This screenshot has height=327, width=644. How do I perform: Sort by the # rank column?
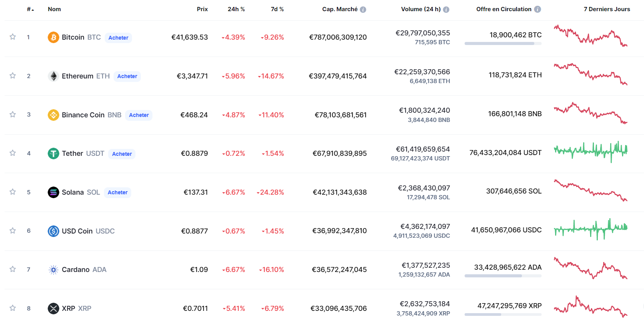pyautogui.click(x=30, y=9)
